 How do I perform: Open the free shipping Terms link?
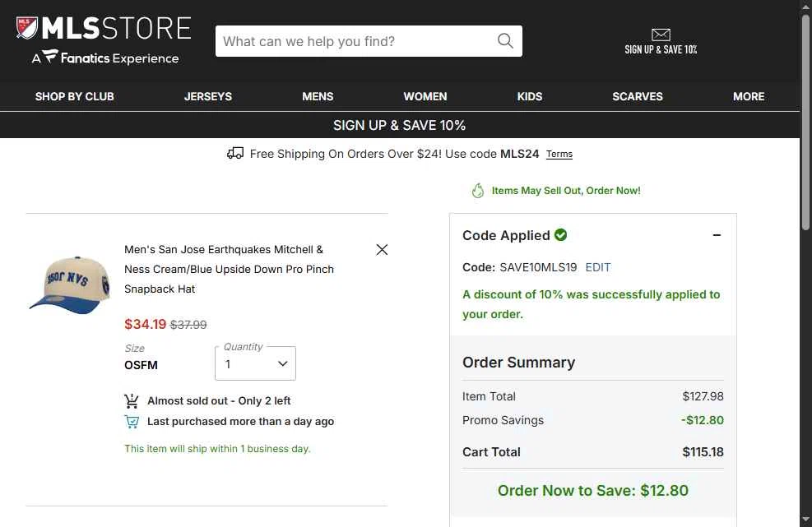pyautogui.click(x=559, y=155)
